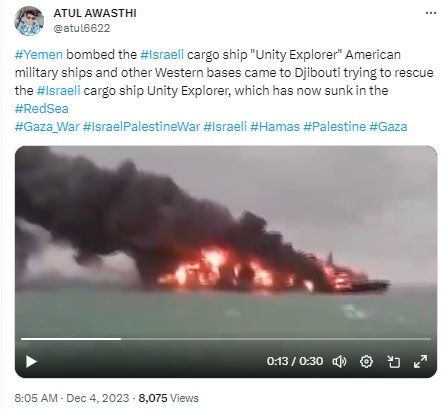The image size is (445, 409).
Task: Play the burning ship video
Action: coord(31,361)
